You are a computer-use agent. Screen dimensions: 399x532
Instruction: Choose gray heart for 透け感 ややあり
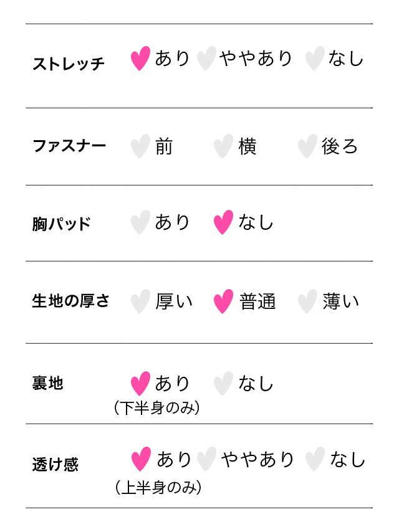point(206,460)
